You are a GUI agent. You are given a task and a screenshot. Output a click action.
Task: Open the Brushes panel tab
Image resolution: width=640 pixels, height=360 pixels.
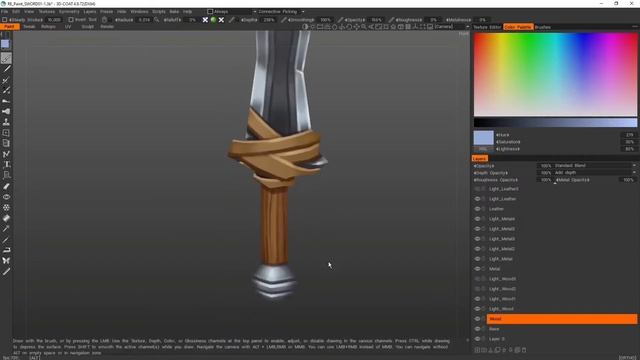pyautogui.click(x=542, y=27)
